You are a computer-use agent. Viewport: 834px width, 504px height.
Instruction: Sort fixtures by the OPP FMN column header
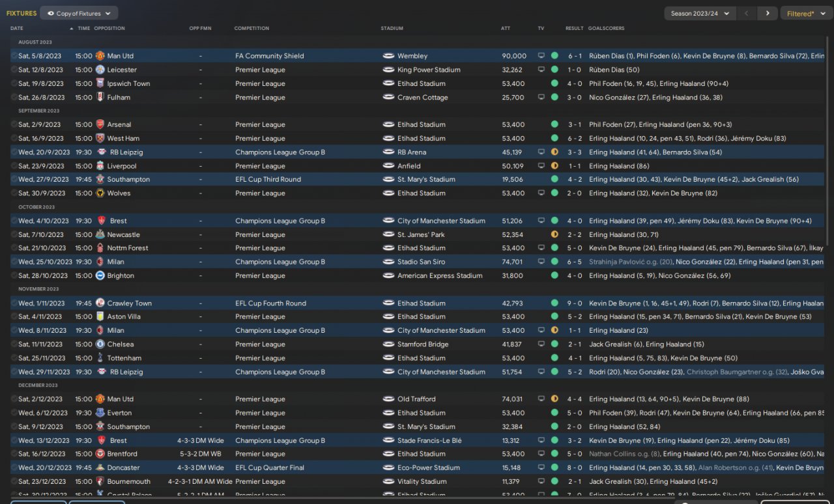(200, 29)
